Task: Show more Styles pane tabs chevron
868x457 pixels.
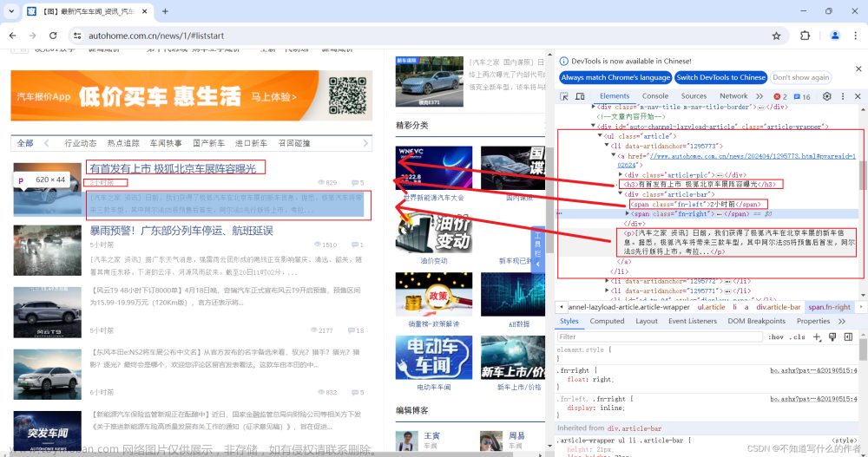Action: pos(842,321)
